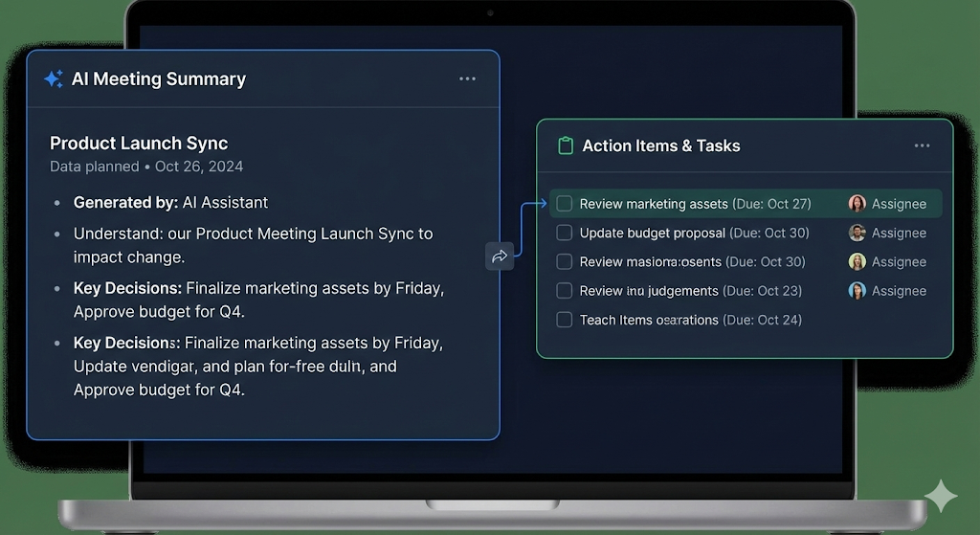Open the Product Launch Sync title

[139, 144]
